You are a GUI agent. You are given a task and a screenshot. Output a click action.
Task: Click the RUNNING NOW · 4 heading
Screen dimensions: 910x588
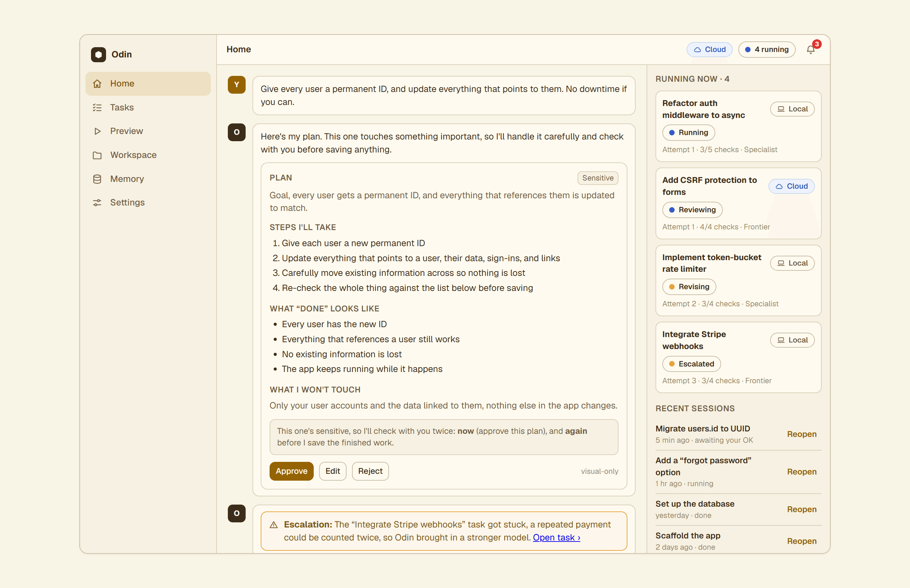coord(692,79)
